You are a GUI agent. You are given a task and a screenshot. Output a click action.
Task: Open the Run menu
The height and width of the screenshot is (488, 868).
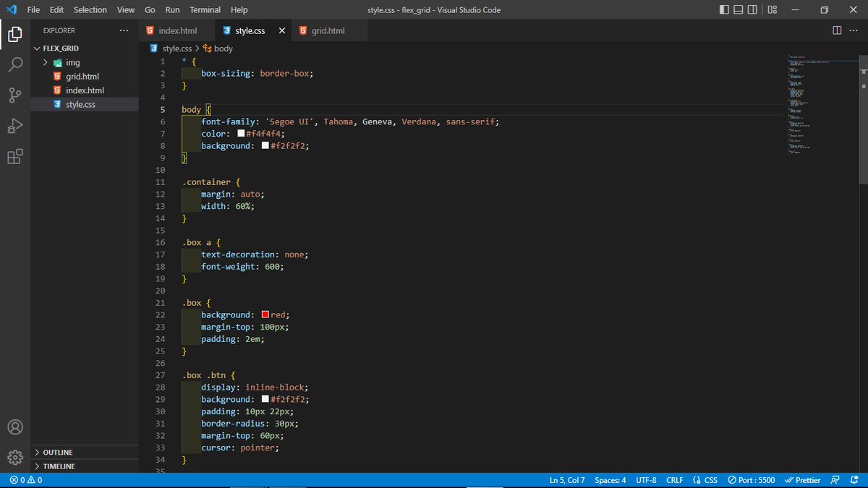(x=172, y=9)
